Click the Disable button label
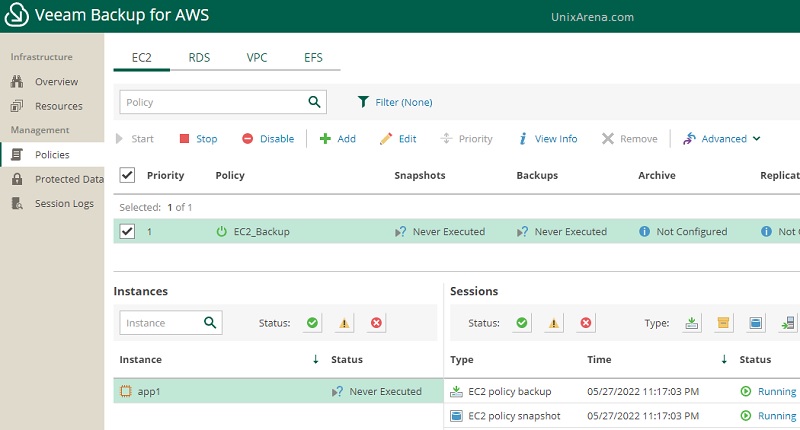The height and width of the screenshot is (430, 800). pyautogui.click(x=277, y=139)
